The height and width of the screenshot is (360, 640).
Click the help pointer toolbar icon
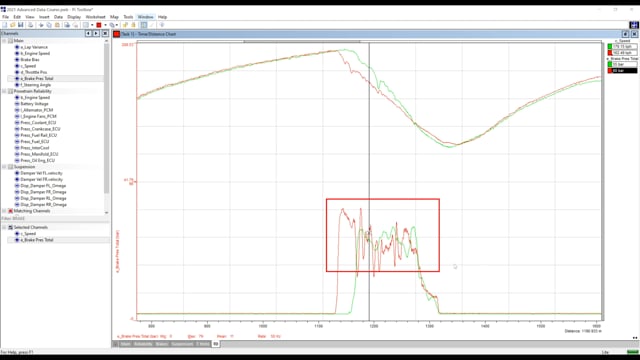pos(162,25)
